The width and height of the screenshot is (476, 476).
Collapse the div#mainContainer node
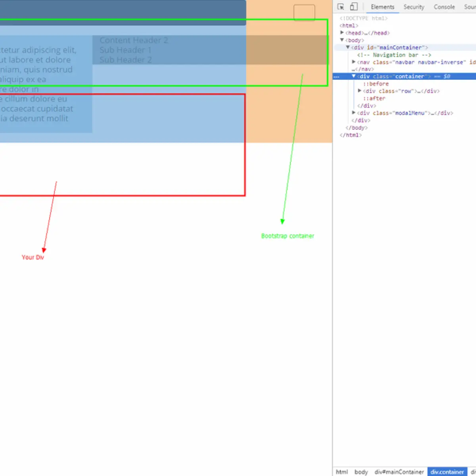(x=348, y=47)
